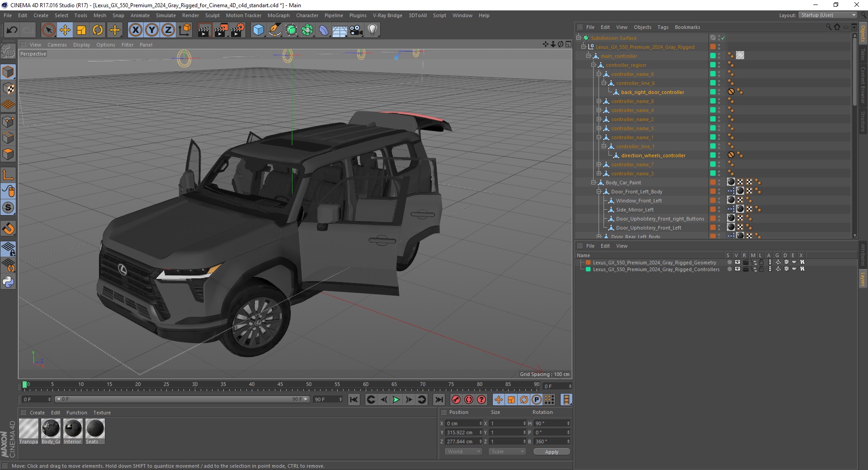Click the Autokeying button
Image resolution: width=868 pixels, height=470 pixels.
point(469,399)
